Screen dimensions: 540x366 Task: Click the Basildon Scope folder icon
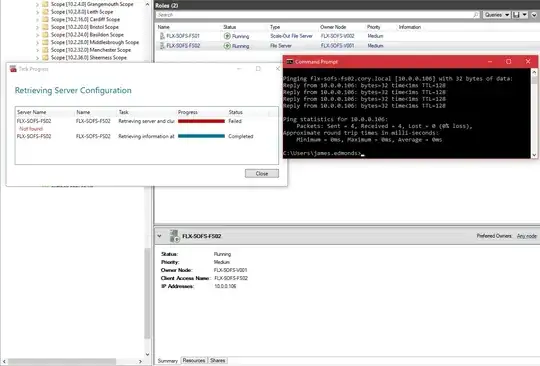point(45,34)
